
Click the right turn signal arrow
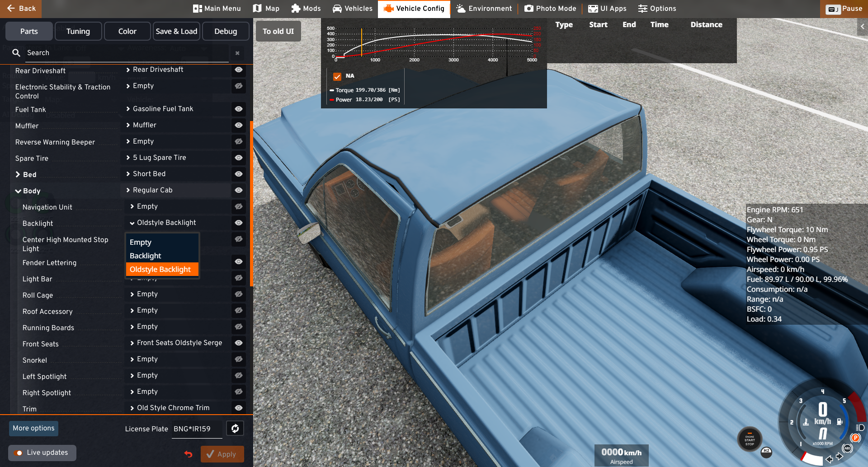coord(840,457)
